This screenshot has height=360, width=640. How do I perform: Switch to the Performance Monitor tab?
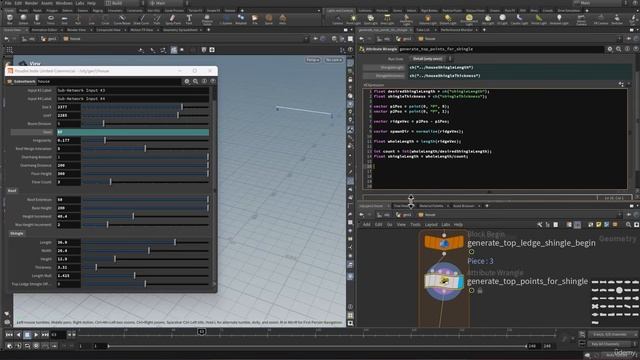(456, 30)
